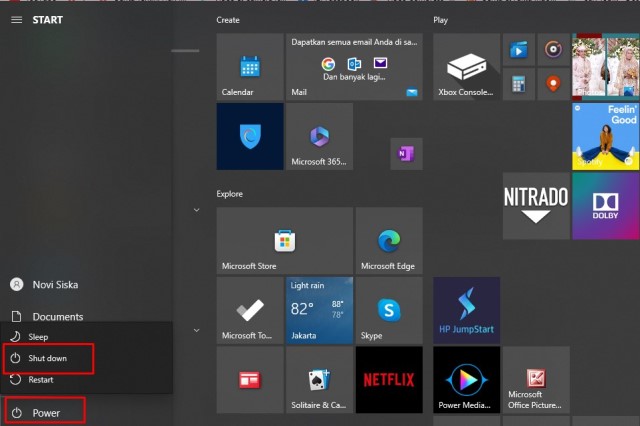Expand the upper app list chevron

(x=196, y=210)
